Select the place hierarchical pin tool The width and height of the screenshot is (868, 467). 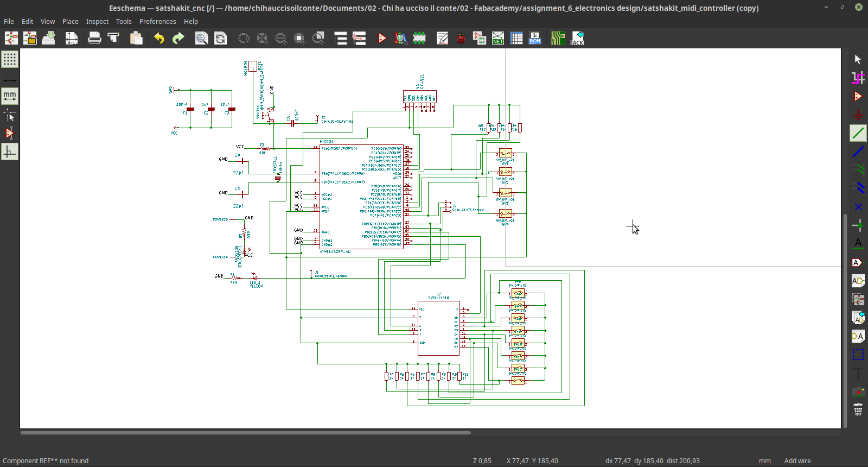click(x=858, y=336)
